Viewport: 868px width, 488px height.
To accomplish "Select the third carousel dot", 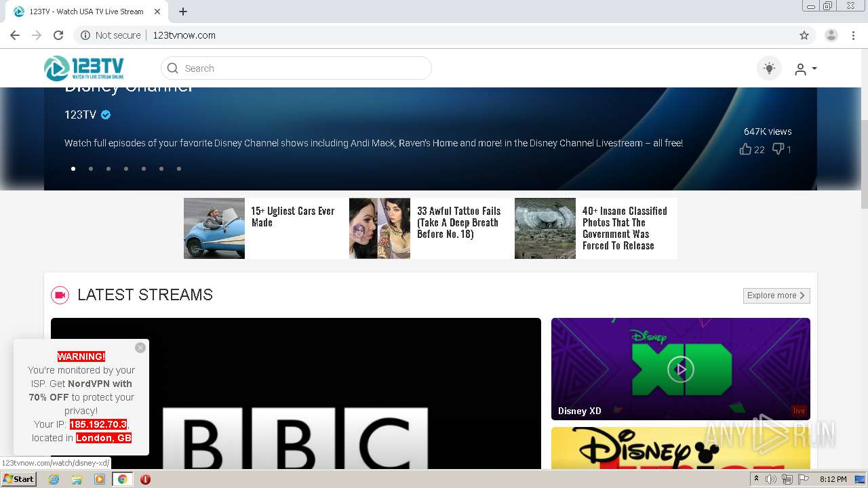I will point(108,169).
